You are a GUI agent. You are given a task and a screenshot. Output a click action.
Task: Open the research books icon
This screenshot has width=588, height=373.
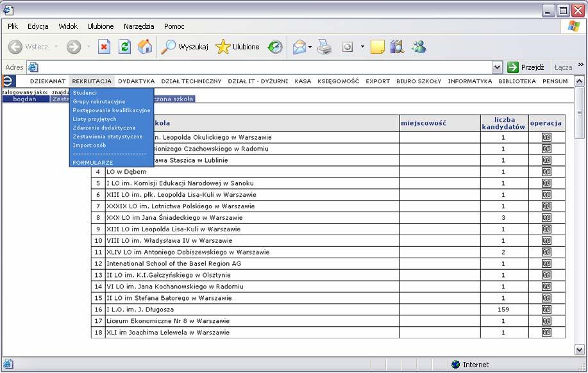click(397, 47)
